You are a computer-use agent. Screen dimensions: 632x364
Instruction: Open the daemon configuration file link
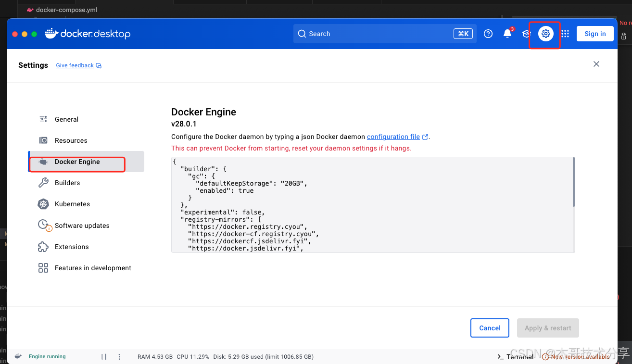[393, 137]
